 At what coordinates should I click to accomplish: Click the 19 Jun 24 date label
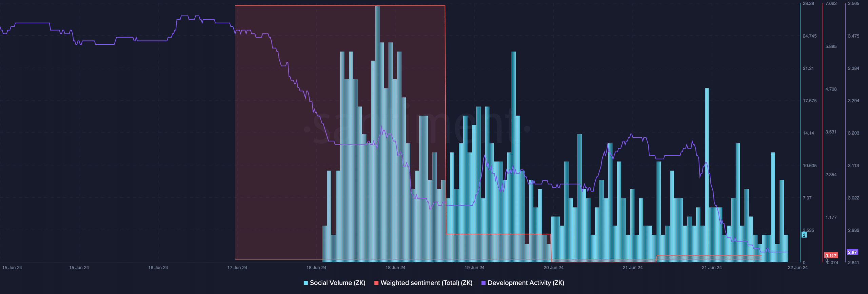click(475, 268)
